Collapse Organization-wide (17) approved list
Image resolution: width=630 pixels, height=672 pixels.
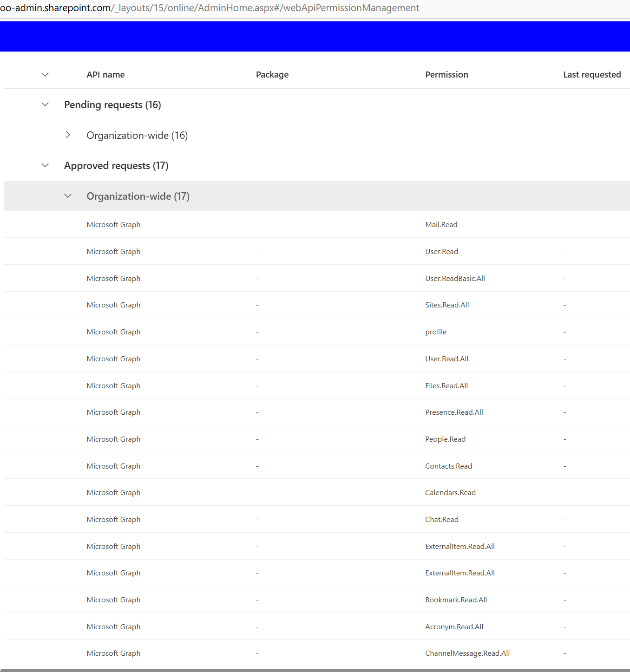coord(68,196)
